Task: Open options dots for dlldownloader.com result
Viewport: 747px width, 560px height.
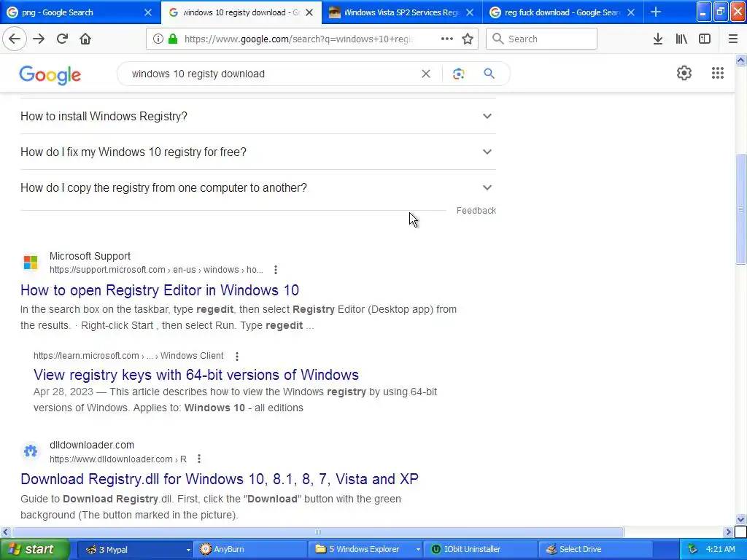Action: (x=199, y=459)
